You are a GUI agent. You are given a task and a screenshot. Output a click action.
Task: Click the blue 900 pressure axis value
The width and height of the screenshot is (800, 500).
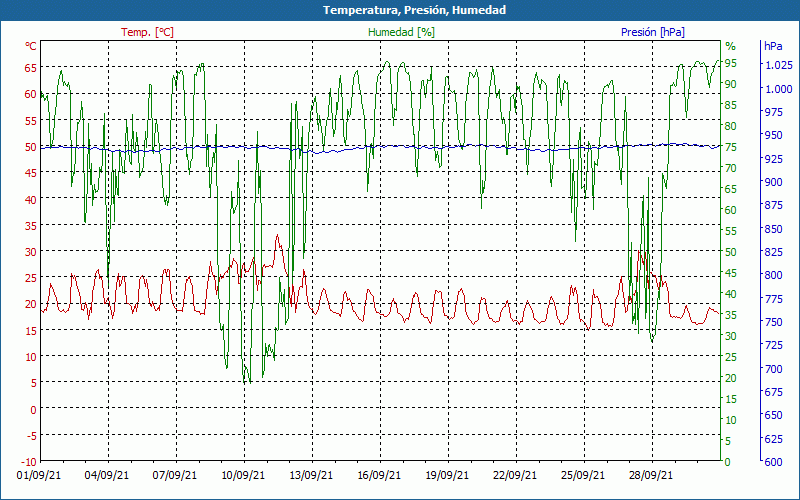[x=773, y=182]
